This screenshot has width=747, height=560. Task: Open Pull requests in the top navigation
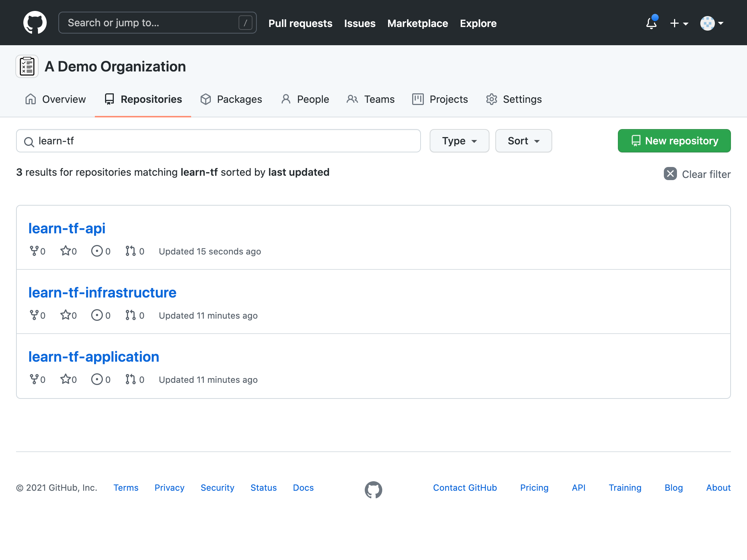click(x=300, y=23)
